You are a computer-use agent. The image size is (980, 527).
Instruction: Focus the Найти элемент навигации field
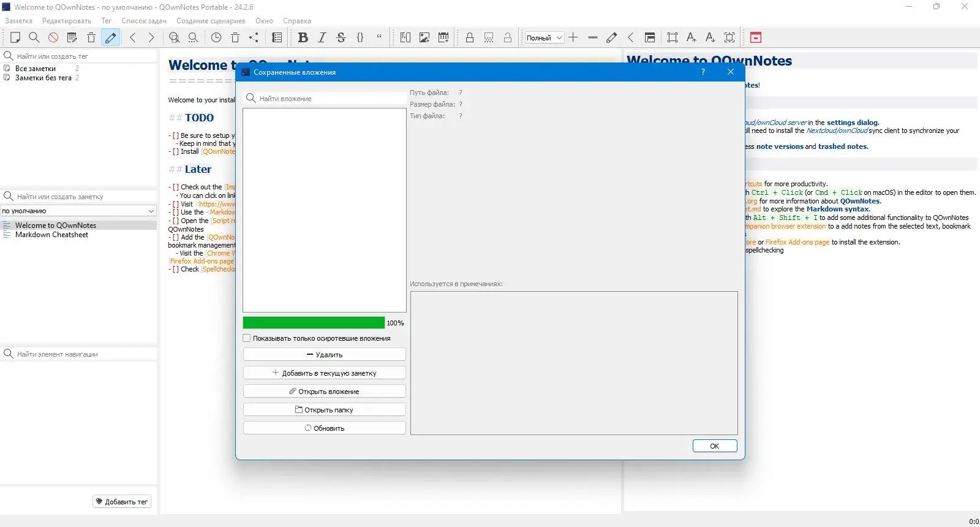tap(79, 354)
